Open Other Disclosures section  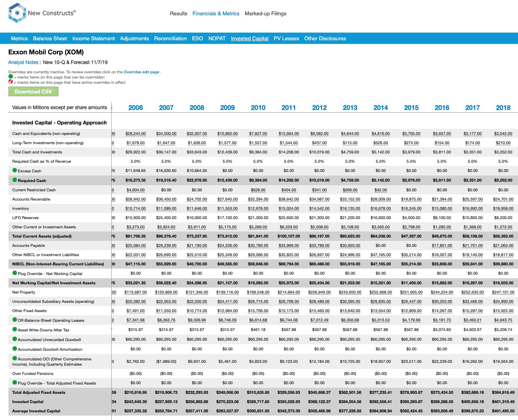tap(325, 39)
